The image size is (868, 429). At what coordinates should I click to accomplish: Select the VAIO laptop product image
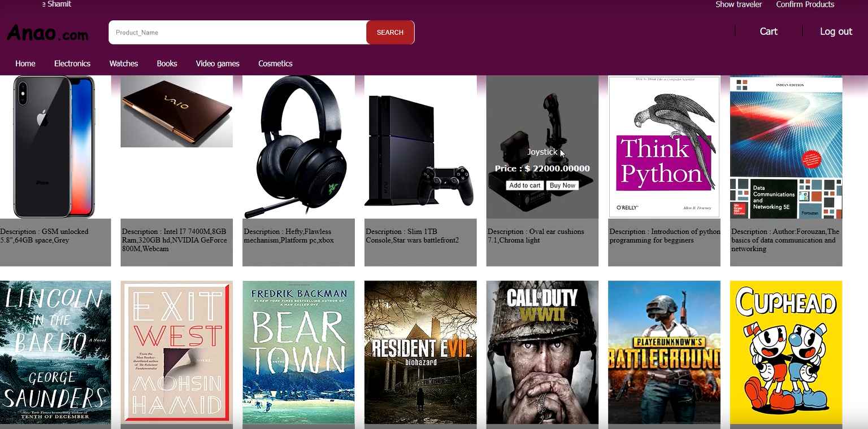[176, 111]
